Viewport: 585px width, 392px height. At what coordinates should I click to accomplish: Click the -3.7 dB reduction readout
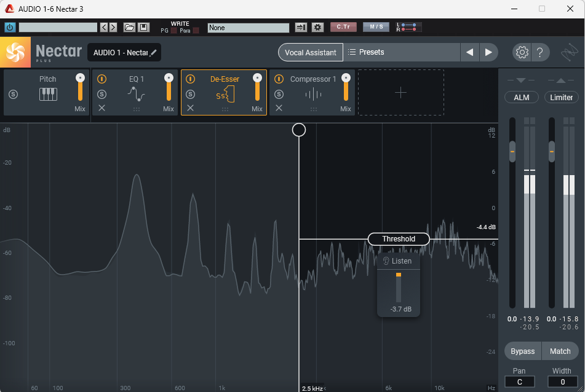coord(401,309)
